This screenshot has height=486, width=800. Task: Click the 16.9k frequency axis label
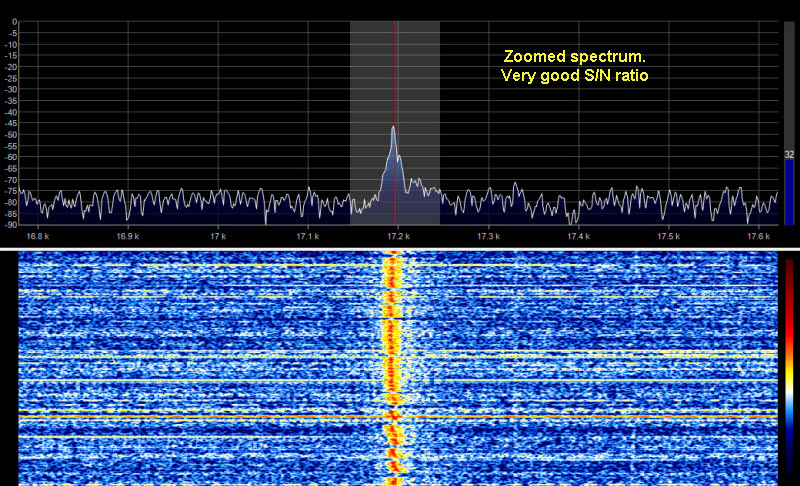[x=128, y=236]
